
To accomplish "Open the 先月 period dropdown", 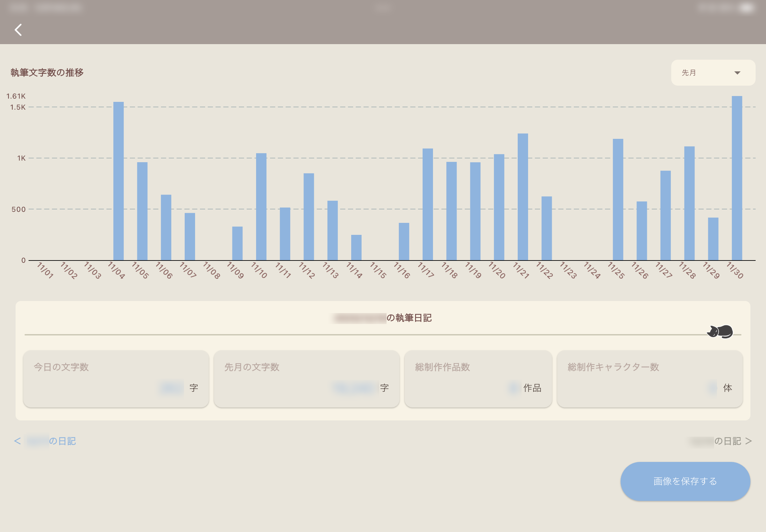I will coord(713,73).
